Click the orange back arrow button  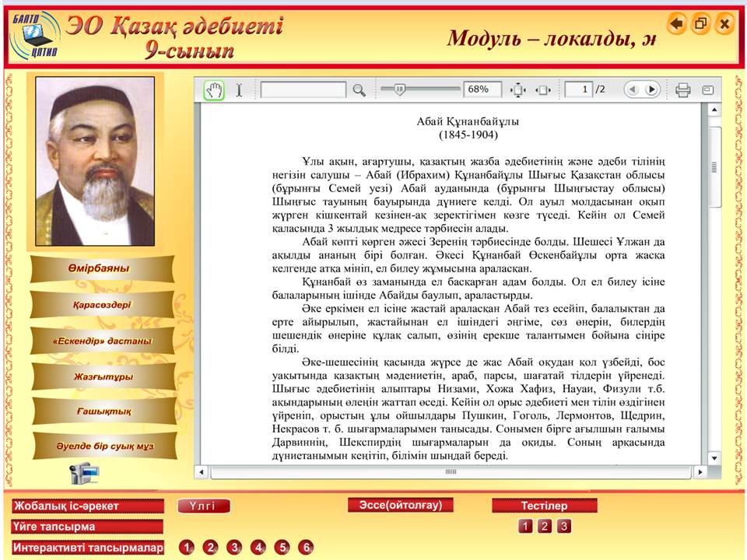[x=676, y=23]
